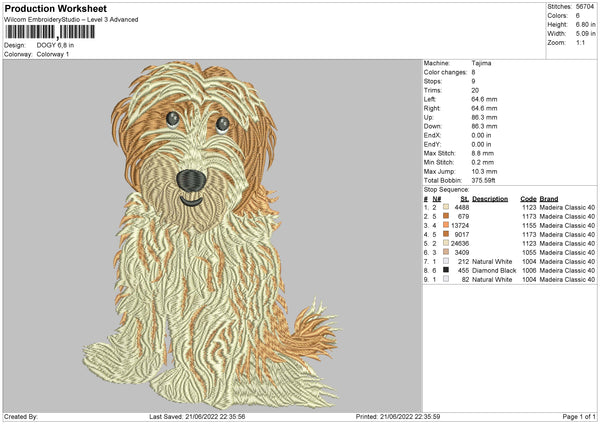
Task: Click the St. column header
Action: pos(464,198)
